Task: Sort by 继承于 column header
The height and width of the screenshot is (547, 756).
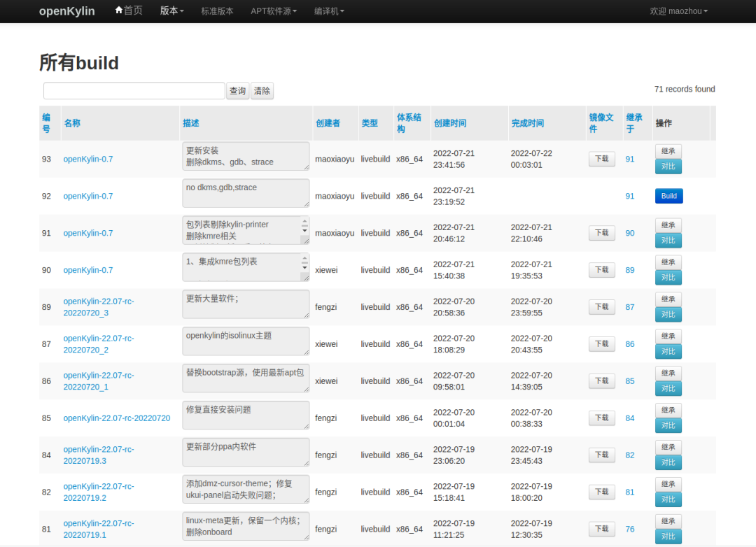Action: coord(634,123)
